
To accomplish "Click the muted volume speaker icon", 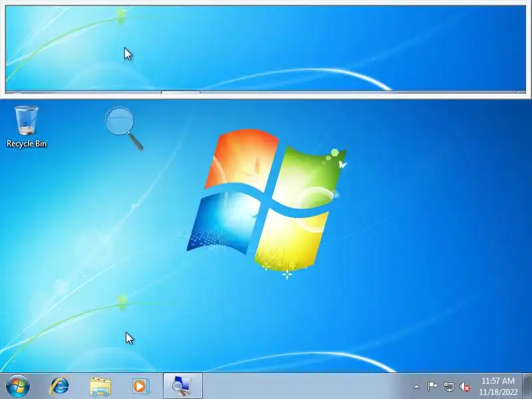I will point(465,386).
